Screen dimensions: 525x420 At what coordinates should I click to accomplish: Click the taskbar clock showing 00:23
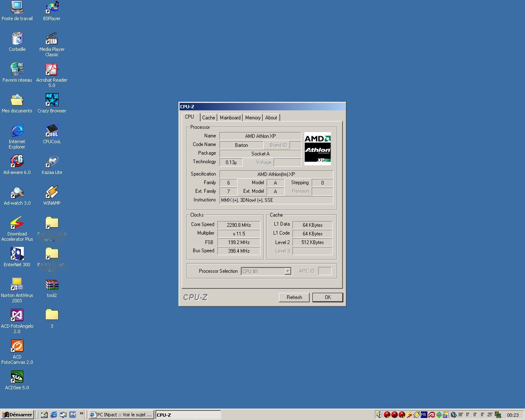pos(513,415)
